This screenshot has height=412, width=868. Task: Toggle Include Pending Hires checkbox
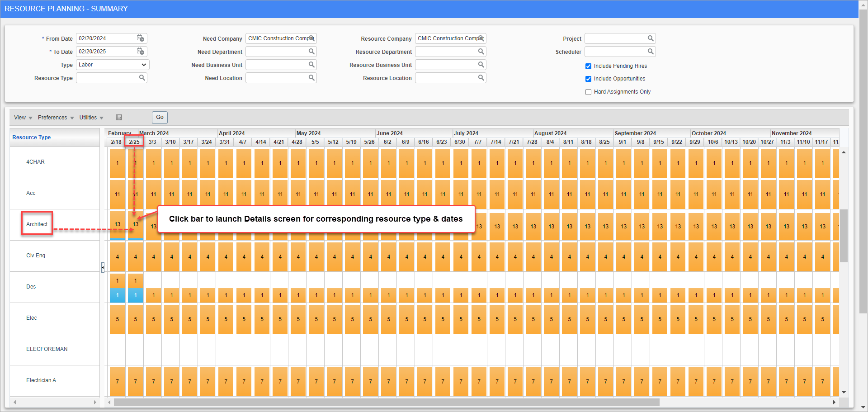[x=588, y=66]
